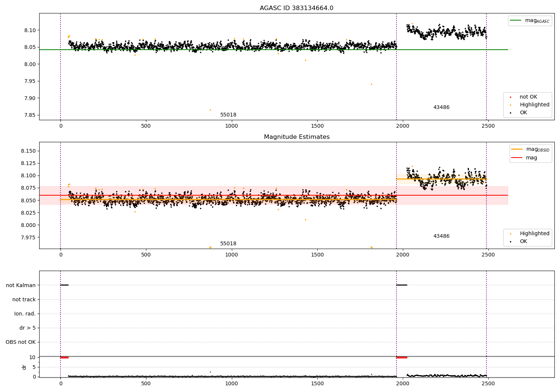Click the 7.95 y-tick label in top plot
560x392 pixels.
[30, 81]
